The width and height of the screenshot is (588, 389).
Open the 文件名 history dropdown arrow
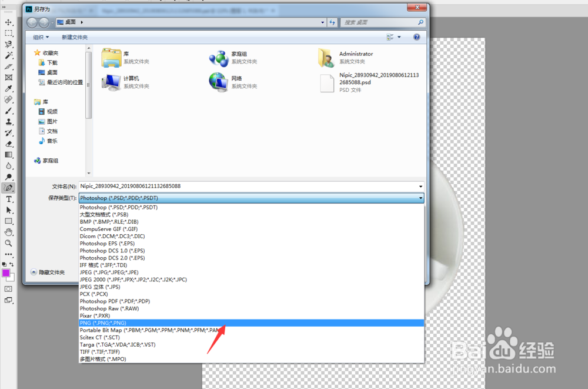(x=421, y=186)
